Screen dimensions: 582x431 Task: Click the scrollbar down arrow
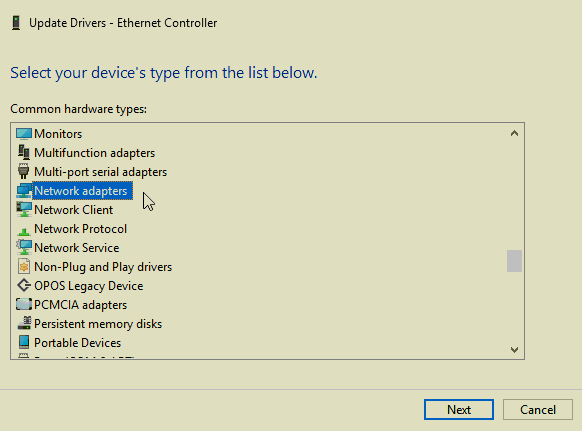click(514, 349)
